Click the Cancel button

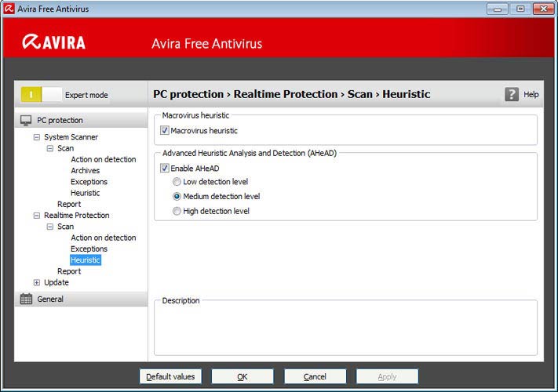pyautogui.click(x=315, y=376)
